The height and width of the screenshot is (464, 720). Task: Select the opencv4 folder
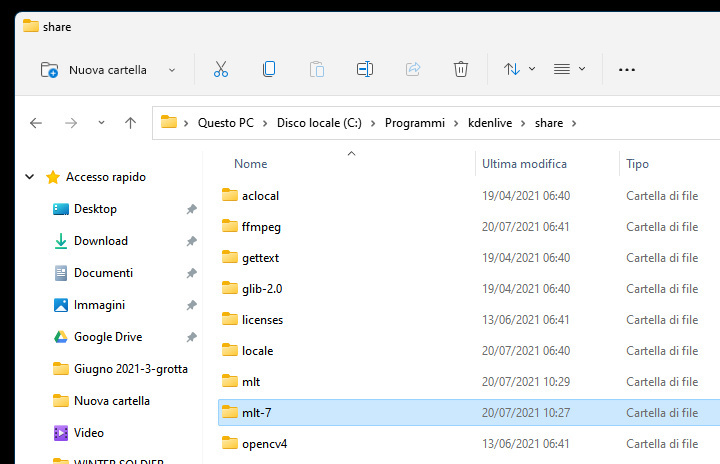pos(264,444)
